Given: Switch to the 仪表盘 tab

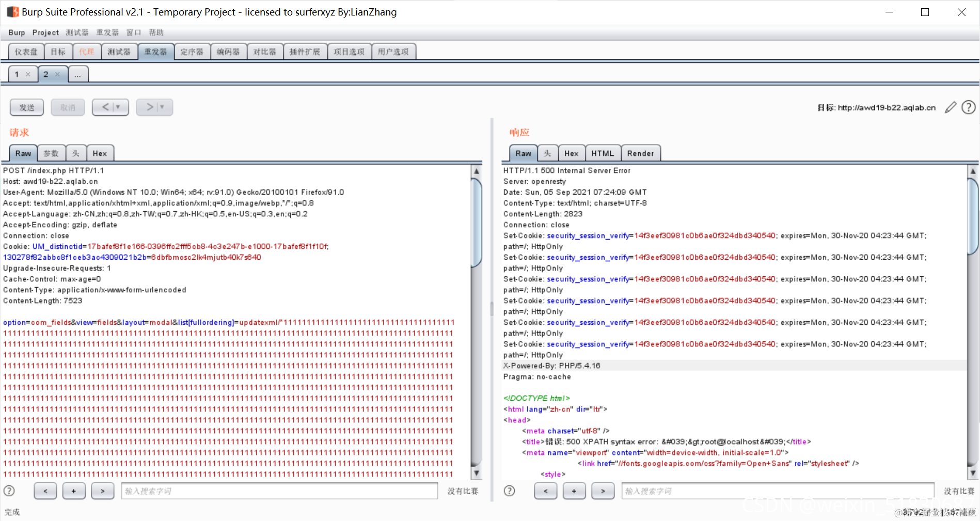Looking at the screenshot, I should tap(26, 52).
